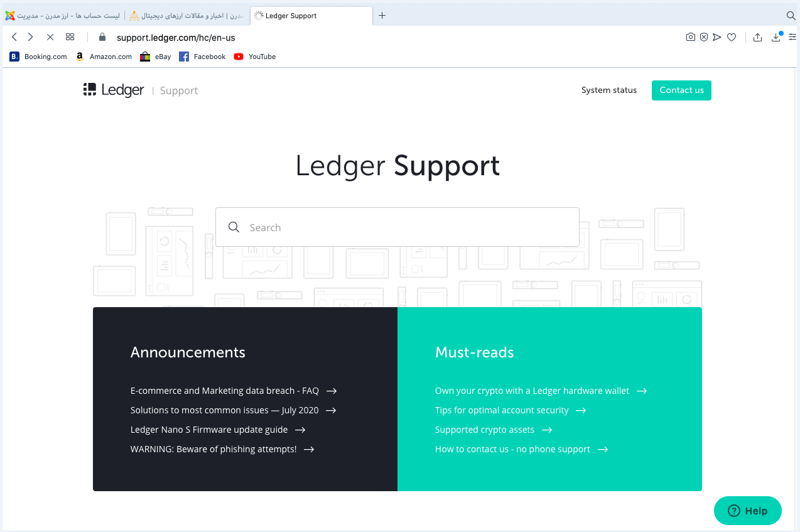The width and height of the screenshot is (800, 532).
Task: Click the Must-reads heading
Action: (x=475, y=352)
